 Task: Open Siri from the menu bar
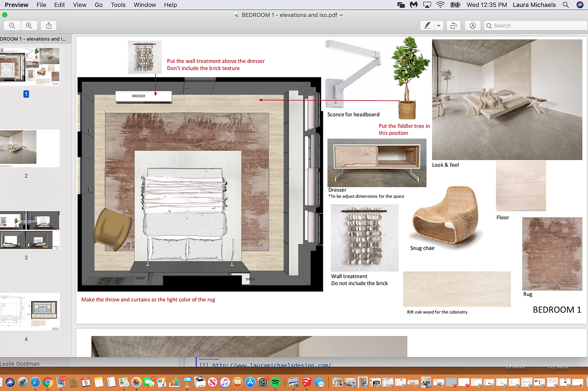[x=579, y=5]
